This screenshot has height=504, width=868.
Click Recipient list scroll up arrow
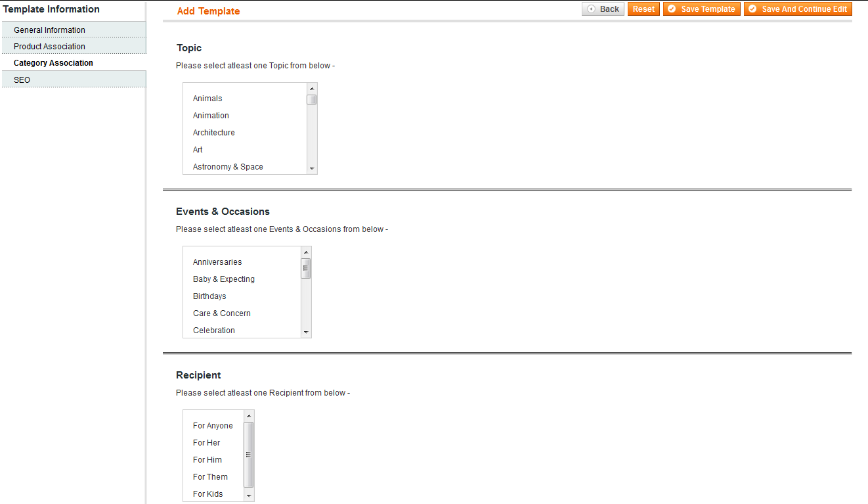pyautogui.click(x=249, y=416)
